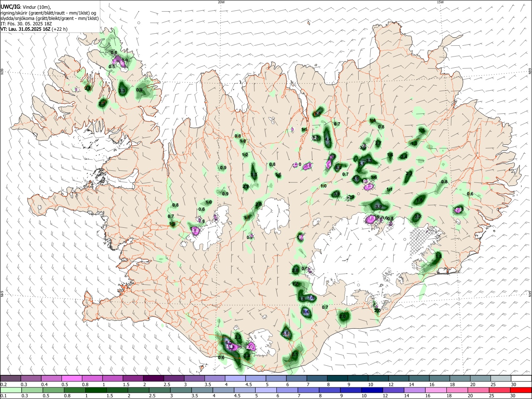Click the 'slydda/snjókoma' description line in the header
This screenshot has width=532, height=399.
click(x=49, y=18)
